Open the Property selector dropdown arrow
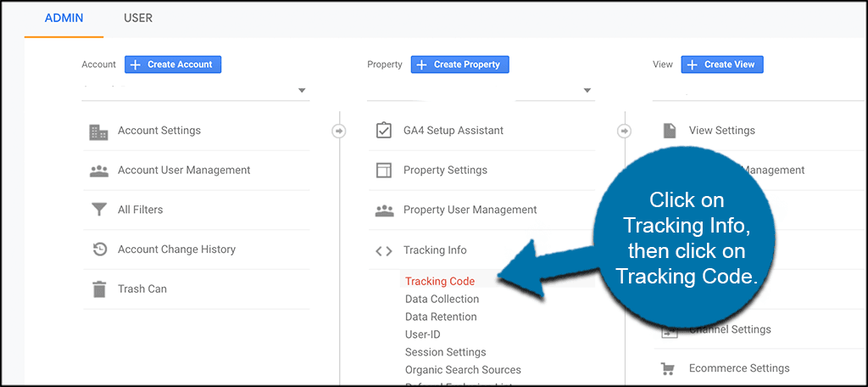The height and width of the screenshot is (387, 868). 587,91
